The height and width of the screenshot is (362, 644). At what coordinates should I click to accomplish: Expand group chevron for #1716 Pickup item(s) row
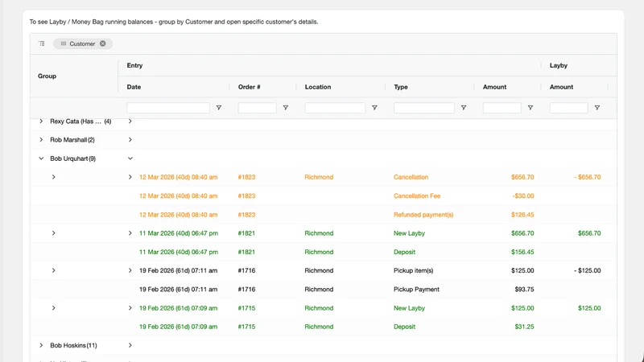coord(53,270)
